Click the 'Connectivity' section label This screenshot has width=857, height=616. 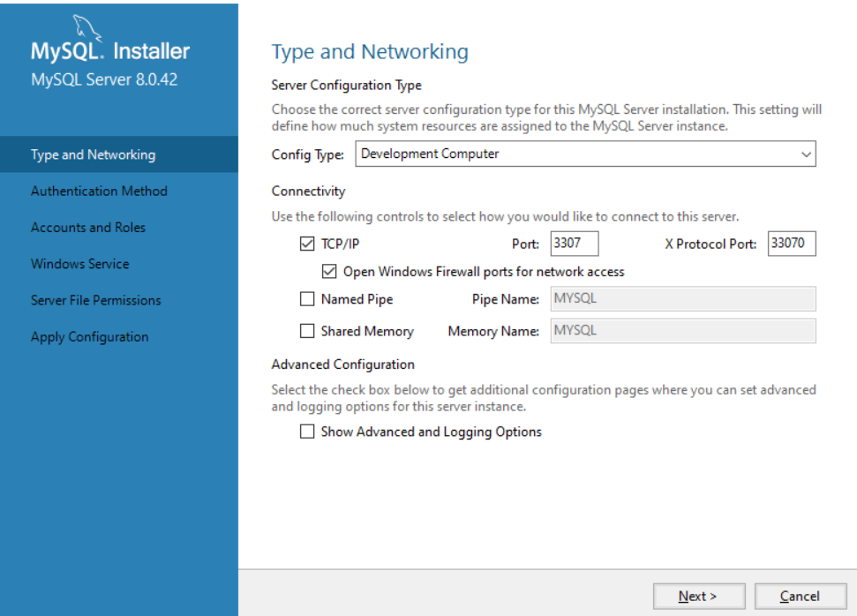pos(308,192)
